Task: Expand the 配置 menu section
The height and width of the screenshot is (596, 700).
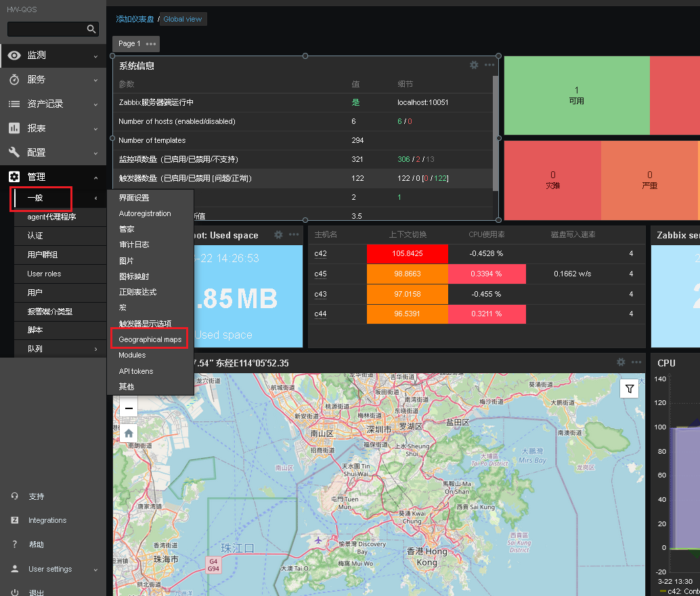Action: click(53, 152)
